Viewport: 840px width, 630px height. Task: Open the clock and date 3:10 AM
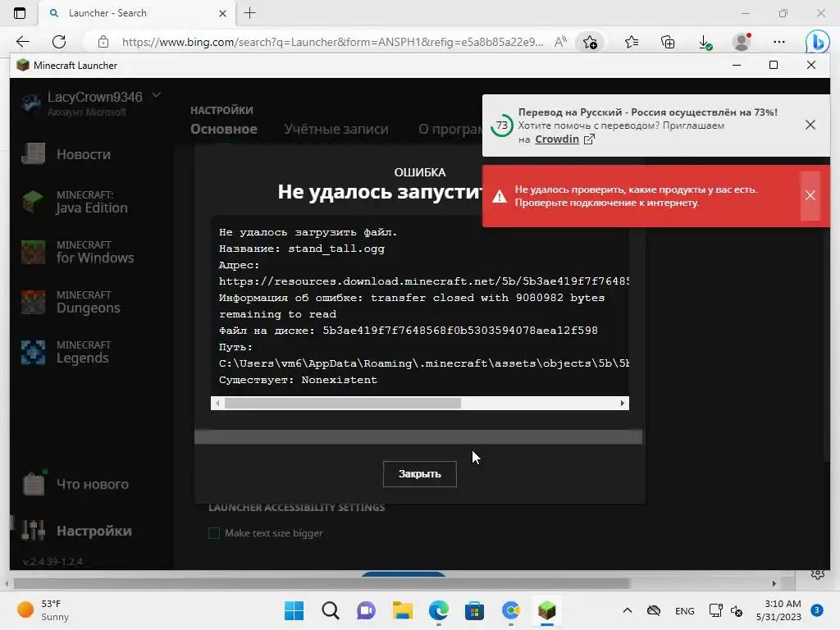tap(778, 610)
